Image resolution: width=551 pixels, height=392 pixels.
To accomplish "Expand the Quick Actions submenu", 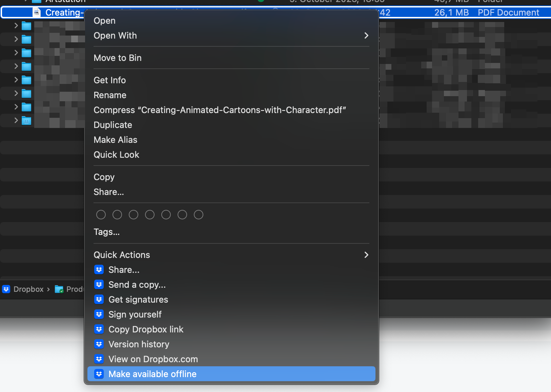I will pos(366,255).
